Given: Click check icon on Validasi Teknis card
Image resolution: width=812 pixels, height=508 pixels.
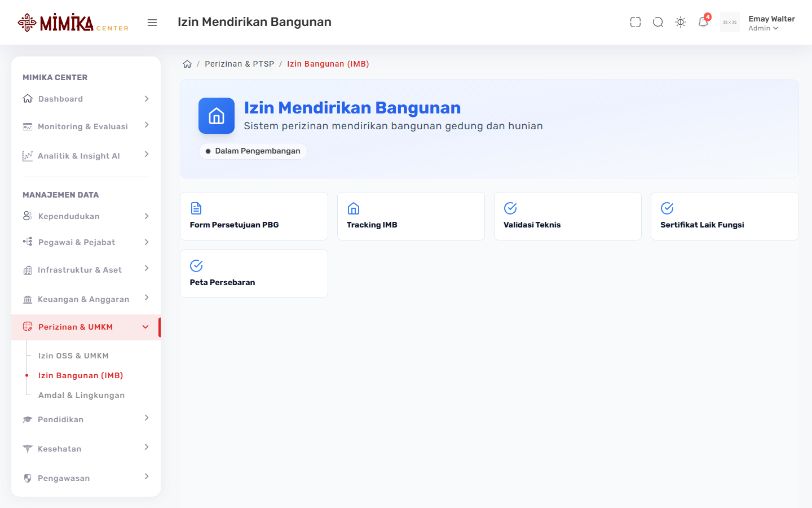Looking at the screenshot, I should point(510,208).
